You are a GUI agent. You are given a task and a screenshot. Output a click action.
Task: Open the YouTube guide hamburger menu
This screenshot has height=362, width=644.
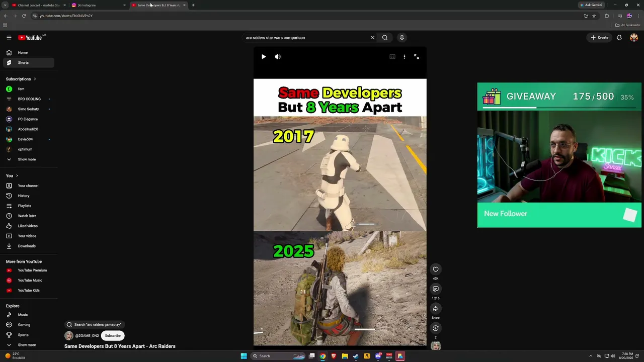coord(9,38)
